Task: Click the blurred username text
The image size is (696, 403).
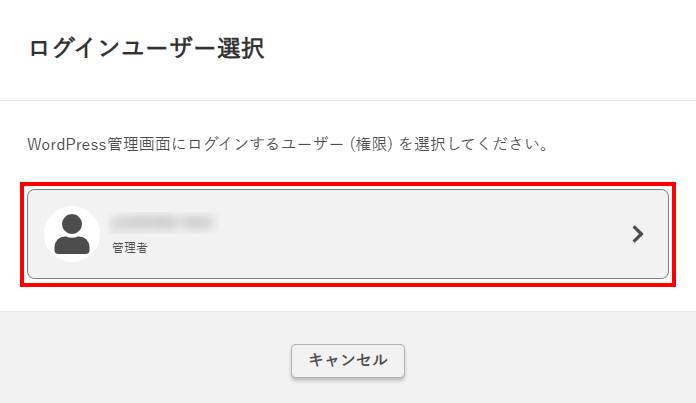Action: point(163,222)
